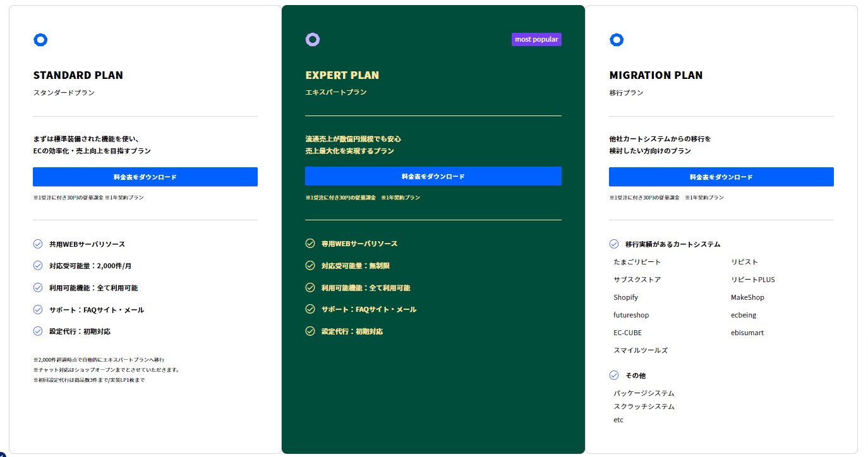Click the most popular badge

536,39
